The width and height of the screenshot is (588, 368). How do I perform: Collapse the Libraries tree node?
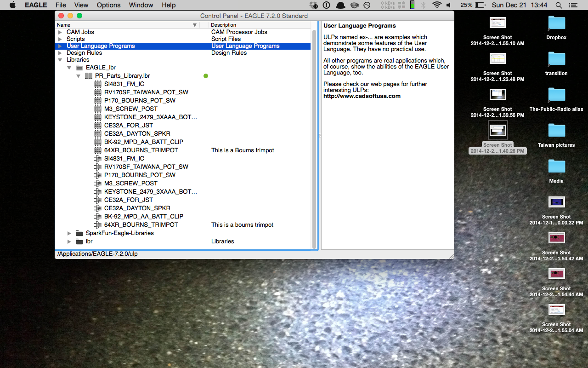(x=60, y=60)
